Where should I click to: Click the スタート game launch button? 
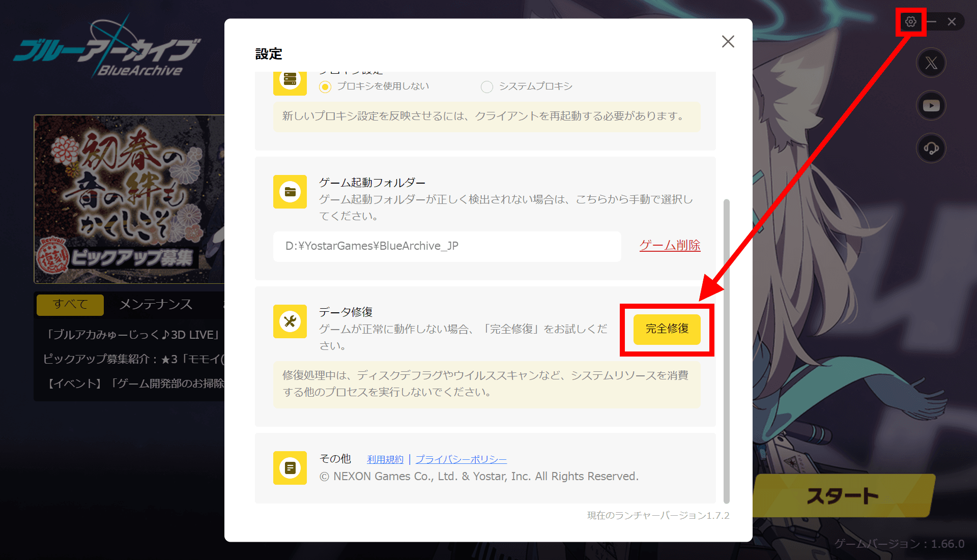844,495
